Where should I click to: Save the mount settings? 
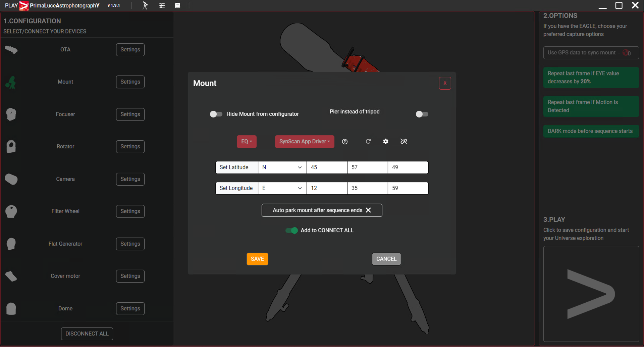257,259
